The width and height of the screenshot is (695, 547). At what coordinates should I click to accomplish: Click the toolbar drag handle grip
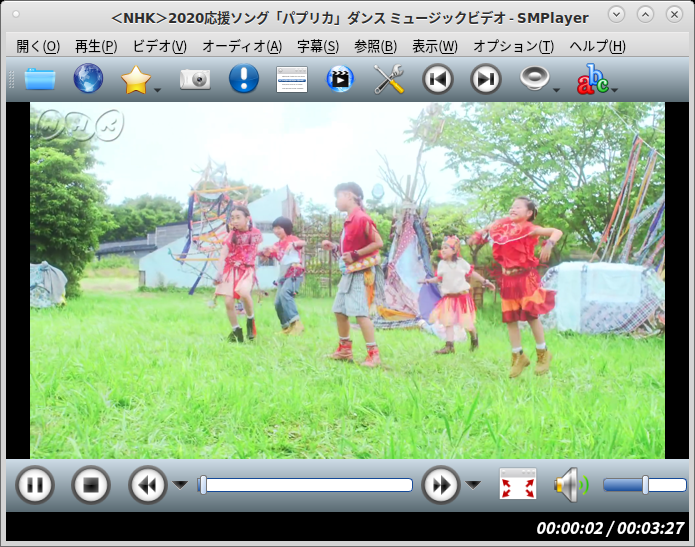12,79
